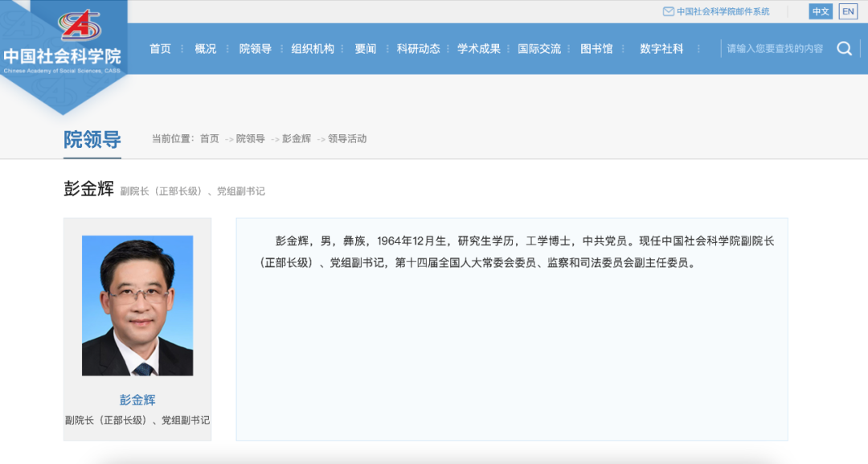This screenshot has width=868, height=464.
Task: Switch language using the EN button
Action: pyautogui.click(x=846, y=10)
